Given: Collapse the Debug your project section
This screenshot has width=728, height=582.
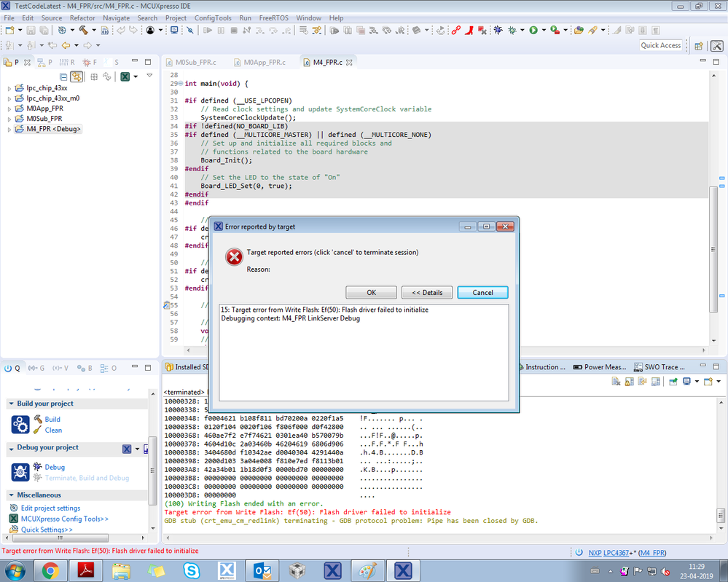Looking at the screenshot, I should click(11, 449).
